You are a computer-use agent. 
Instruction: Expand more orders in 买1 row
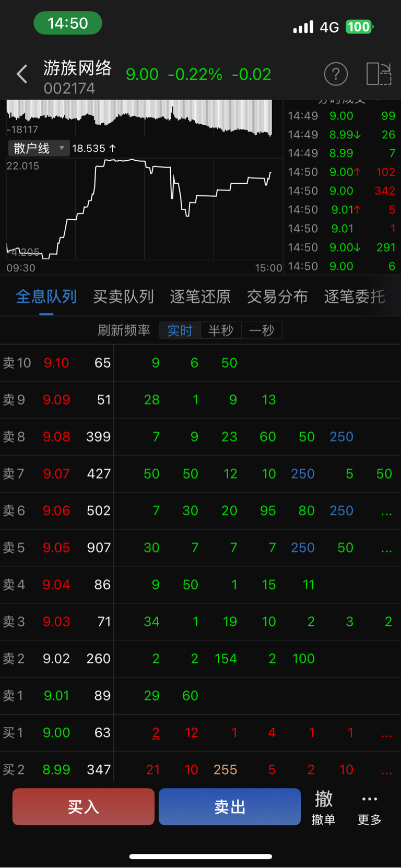coord(386,733)
